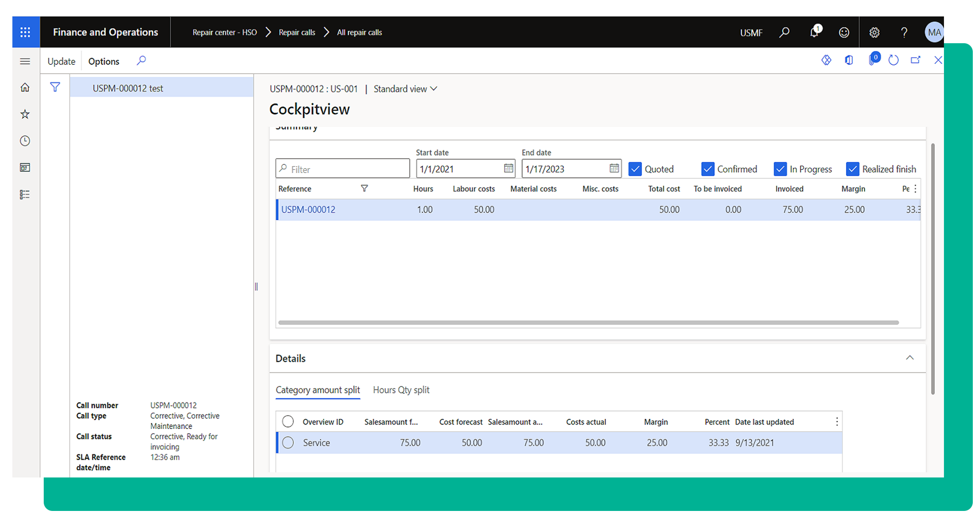Open Recent clock icon in sidebar

coord(25,141)
